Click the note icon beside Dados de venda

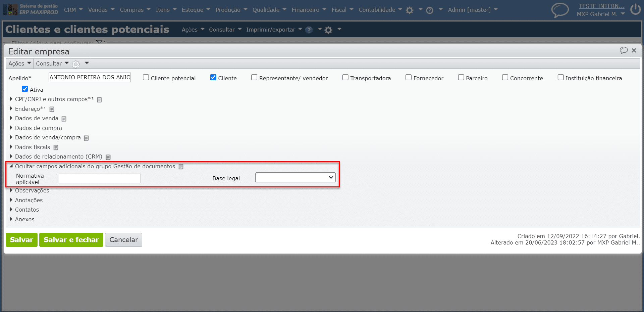pos(64,119)
